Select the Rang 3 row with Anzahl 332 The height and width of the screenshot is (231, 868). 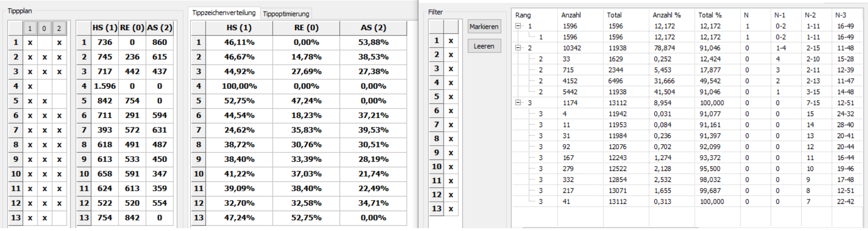tap(686, 179)
